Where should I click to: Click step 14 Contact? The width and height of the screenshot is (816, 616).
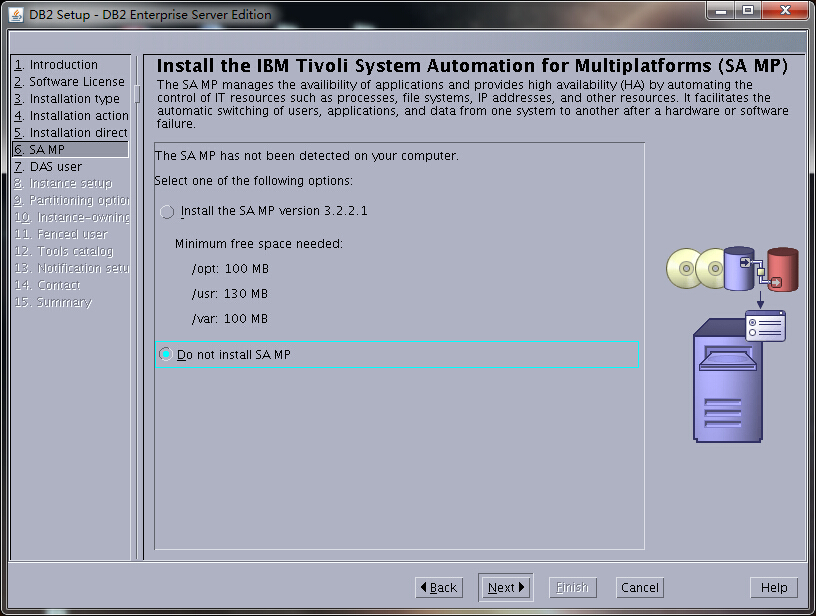click(x=47, y=285)
